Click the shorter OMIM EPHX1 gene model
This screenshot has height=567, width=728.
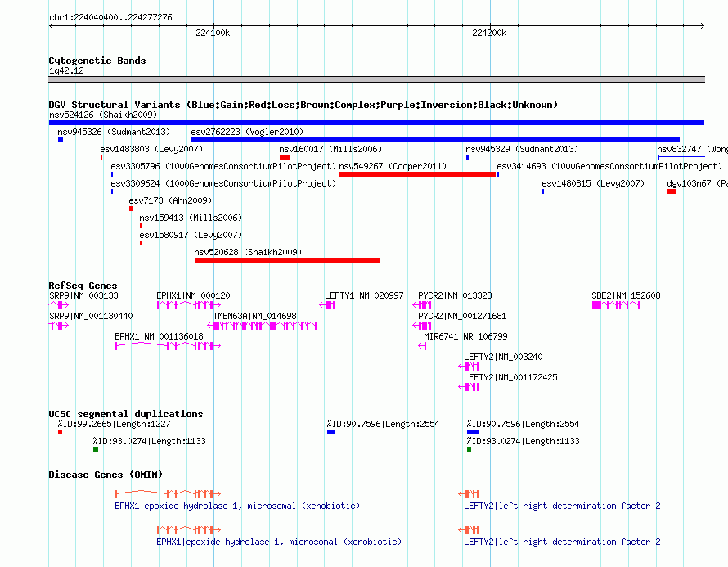tap(188, 530)
